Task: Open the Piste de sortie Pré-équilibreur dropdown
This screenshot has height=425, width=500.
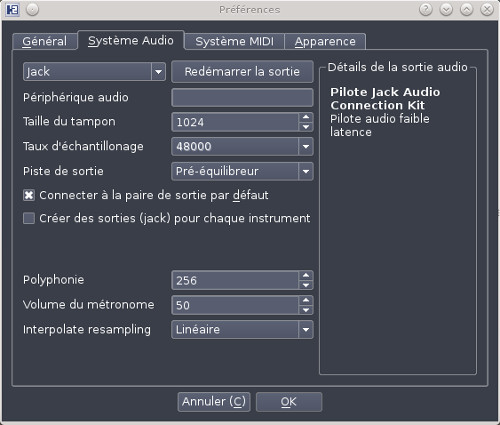Action: [242, 171]
